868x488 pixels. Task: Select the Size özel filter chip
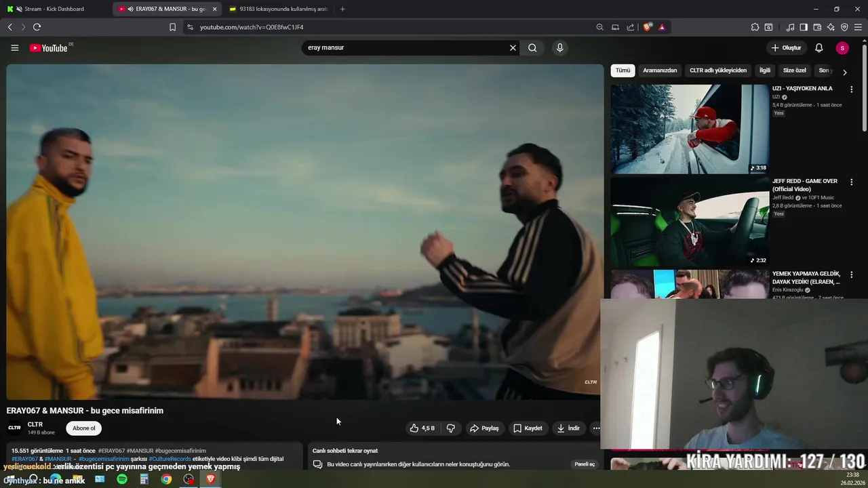click(x=795, y=70)
